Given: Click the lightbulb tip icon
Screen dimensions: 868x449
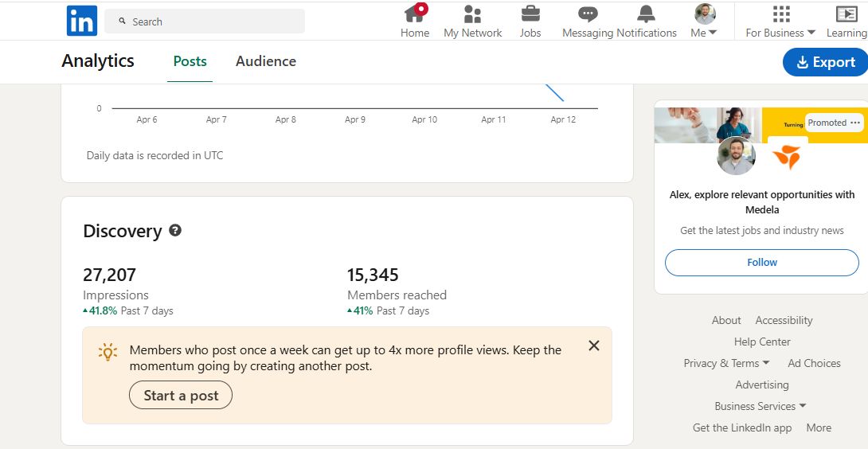Looking at the screenshot, I should click(108, 352).
